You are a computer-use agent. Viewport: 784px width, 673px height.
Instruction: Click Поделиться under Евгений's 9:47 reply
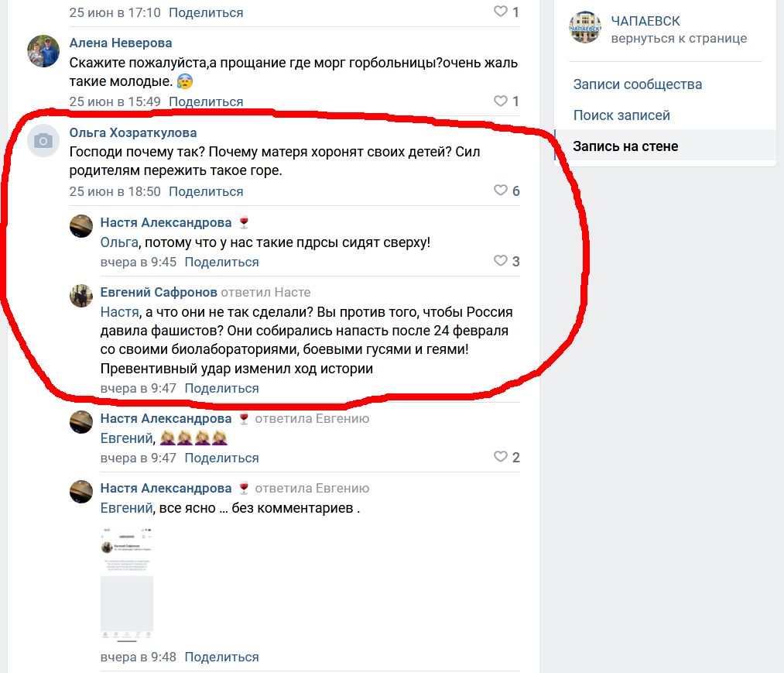221,388
